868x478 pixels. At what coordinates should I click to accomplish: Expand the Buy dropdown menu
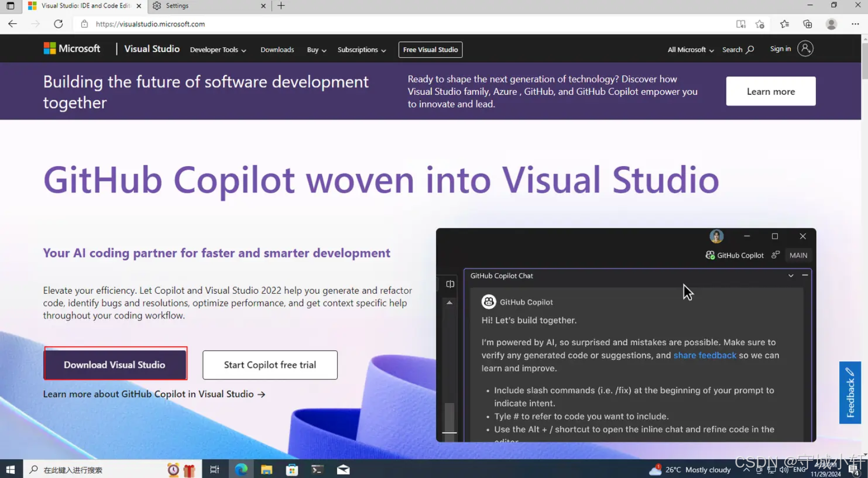pos(317,49)
